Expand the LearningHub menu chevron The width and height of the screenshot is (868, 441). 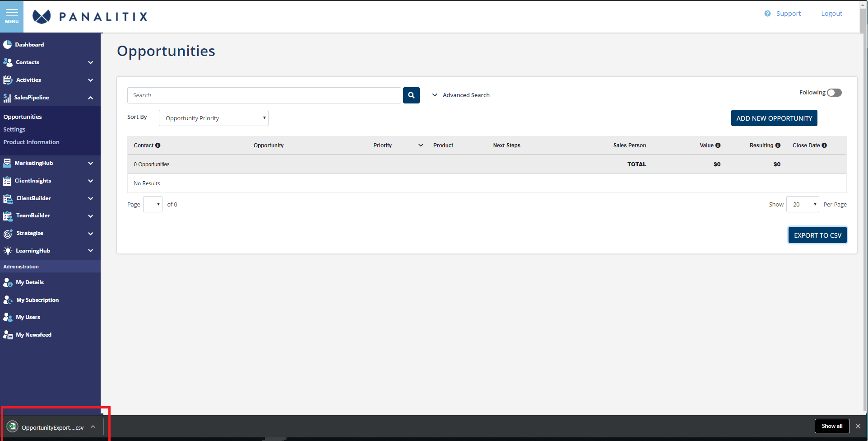91,251
